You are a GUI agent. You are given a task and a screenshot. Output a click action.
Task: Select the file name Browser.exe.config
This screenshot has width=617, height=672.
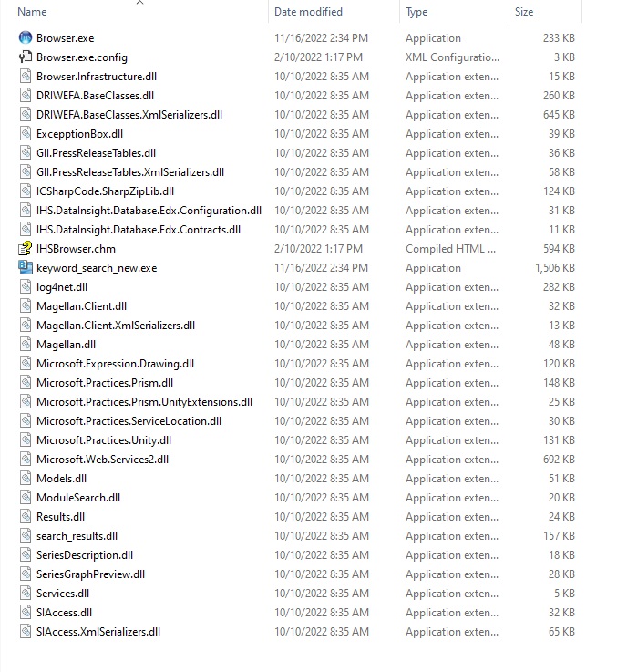(x=82, y=57)
